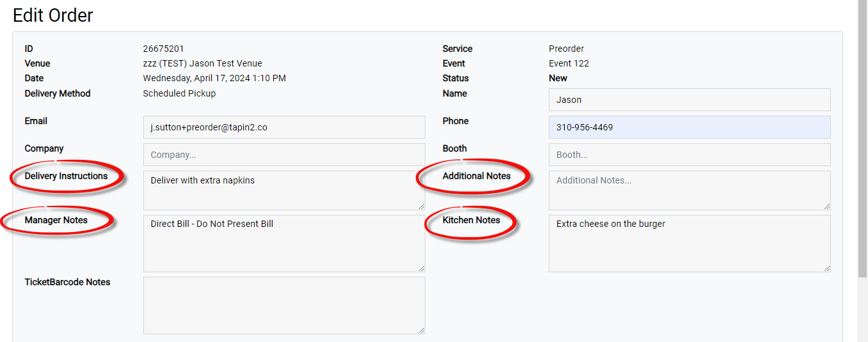
Task: Click the Kitchen Notes resize handle
Action: tap(827, 268)
